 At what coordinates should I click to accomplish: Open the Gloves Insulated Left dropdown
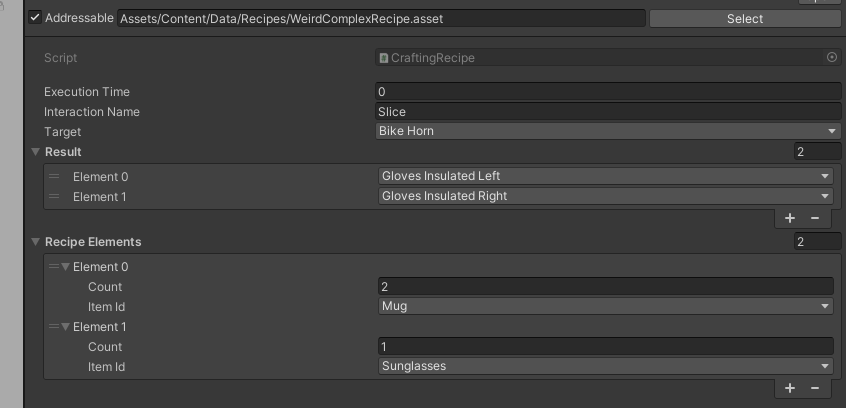point(605,177)
